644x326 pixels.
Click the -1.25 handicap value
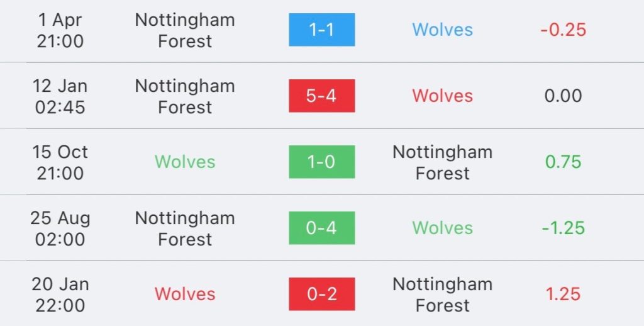coord(563,228)
